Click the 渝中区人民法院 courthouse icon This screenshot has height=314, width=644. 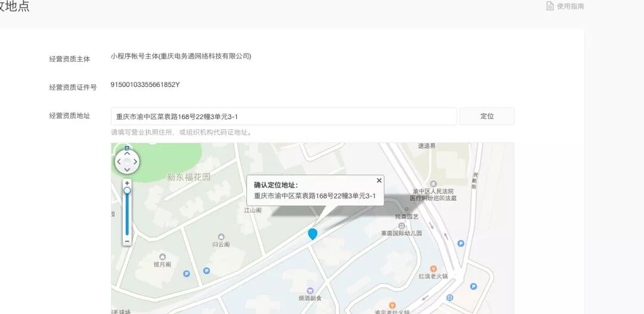coord(433,184)
